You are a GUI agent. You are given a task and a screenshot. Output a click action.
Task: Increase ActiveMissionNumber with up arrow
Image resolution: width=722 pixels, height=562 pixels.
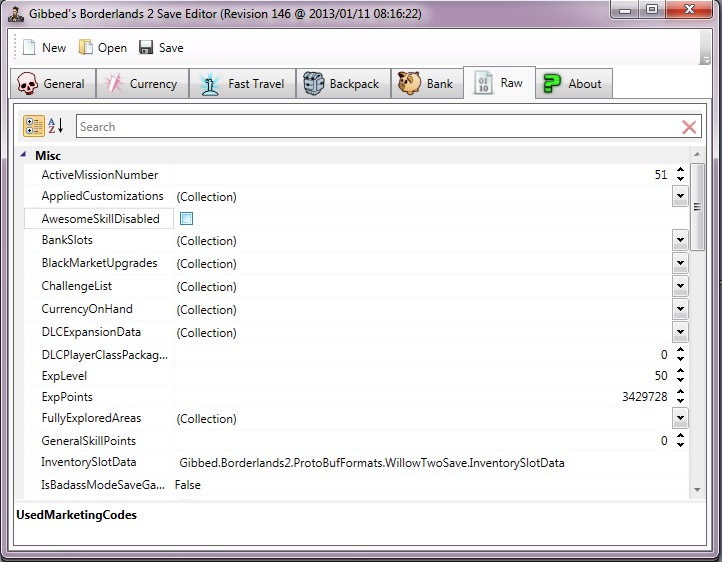681,170
